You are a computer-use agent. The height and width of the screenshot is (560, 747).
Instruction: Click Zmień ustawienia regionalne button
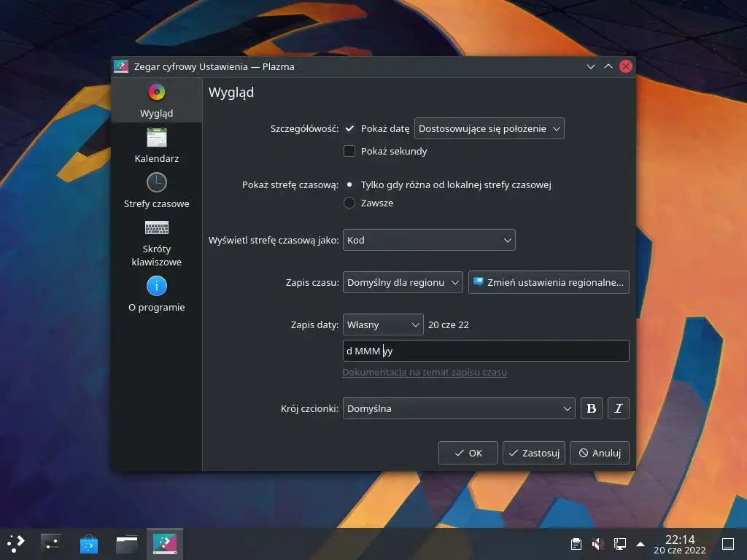tap(549, 282)
